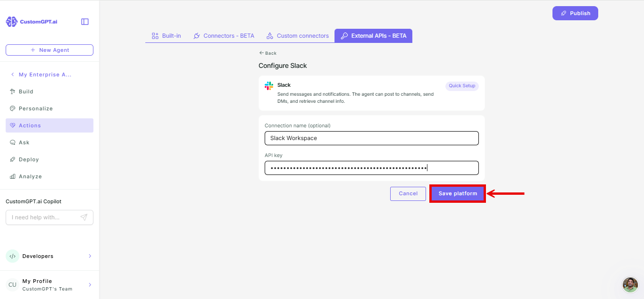Click the Connectors plug icon
Screen dimensions: 644x299
(197, 36)
